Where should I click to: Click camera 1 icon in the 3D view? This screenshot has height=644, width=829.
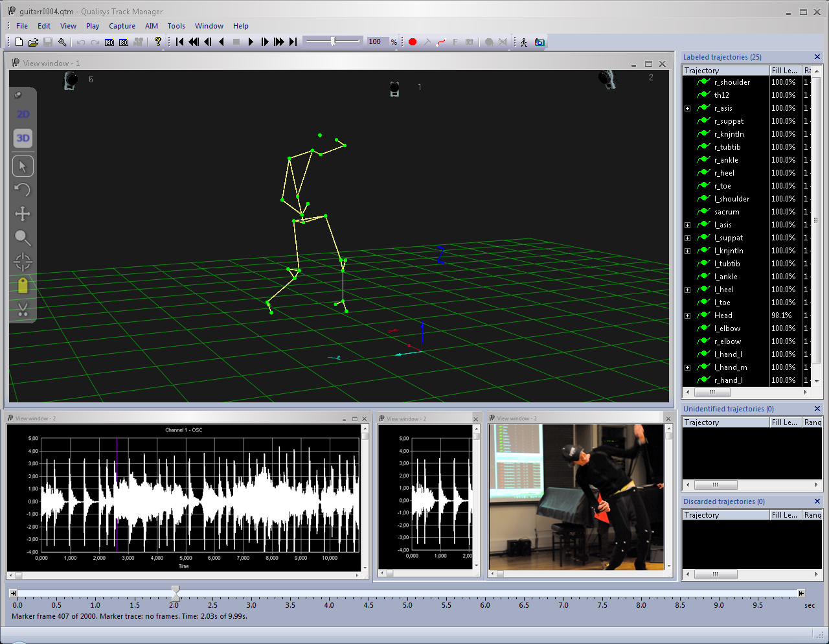[x=394, y=89]
